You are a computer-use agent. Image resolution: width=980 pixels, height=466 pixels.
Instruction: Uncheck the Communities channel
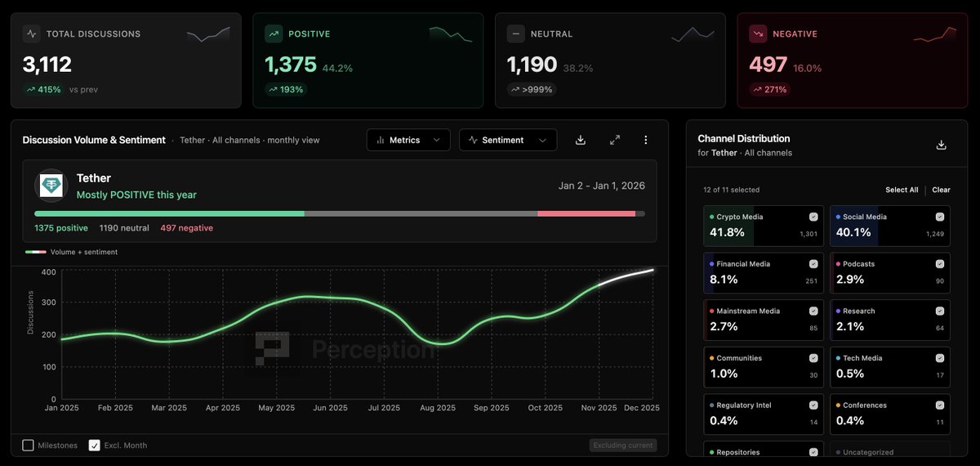(813, 358)
